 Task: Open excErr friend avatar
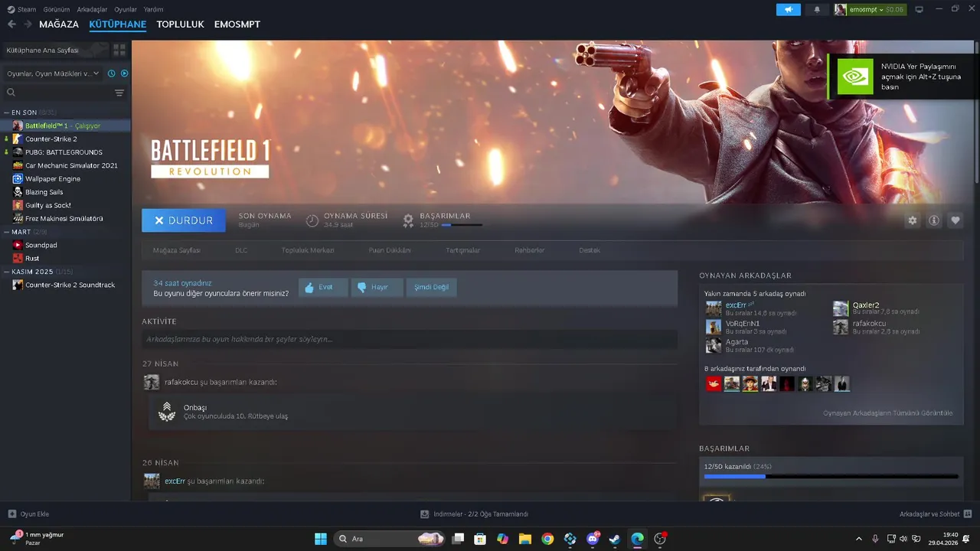714,308
